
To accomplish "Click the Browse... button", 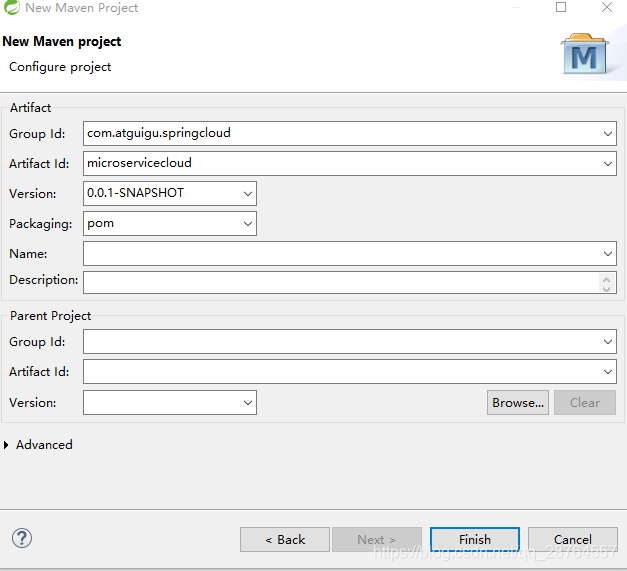I will (518, 403).
